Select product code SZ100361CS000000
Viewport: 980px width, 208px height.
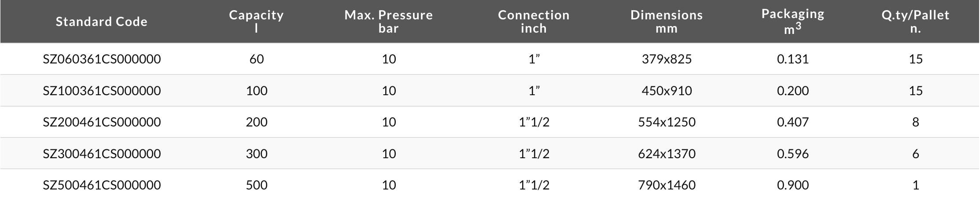tap(102, 91)
